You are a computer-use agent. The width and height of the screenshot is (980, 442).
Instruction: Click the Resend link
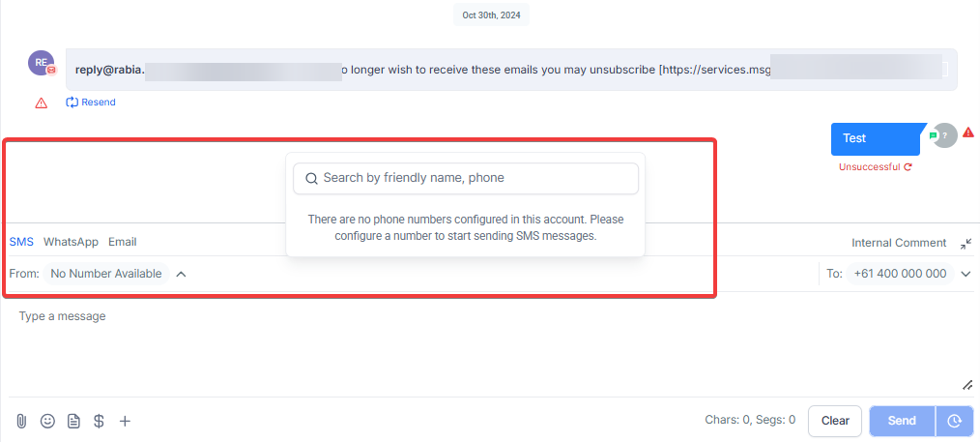tap(91, 102)
